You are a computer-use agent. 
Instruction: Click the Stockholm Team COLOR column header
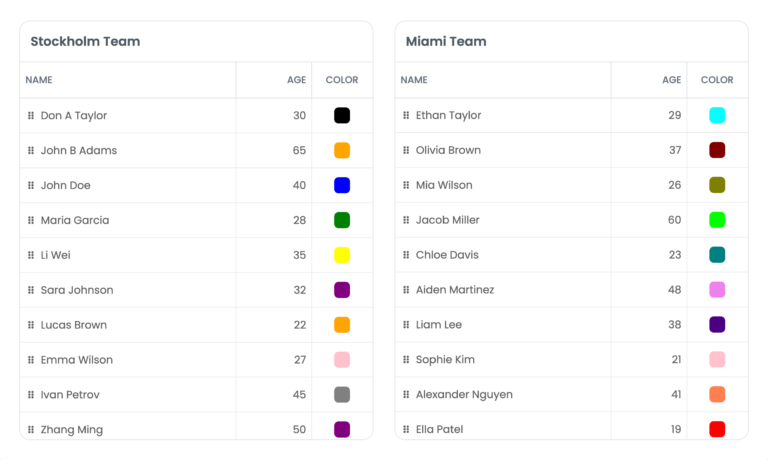pos(341,80)
